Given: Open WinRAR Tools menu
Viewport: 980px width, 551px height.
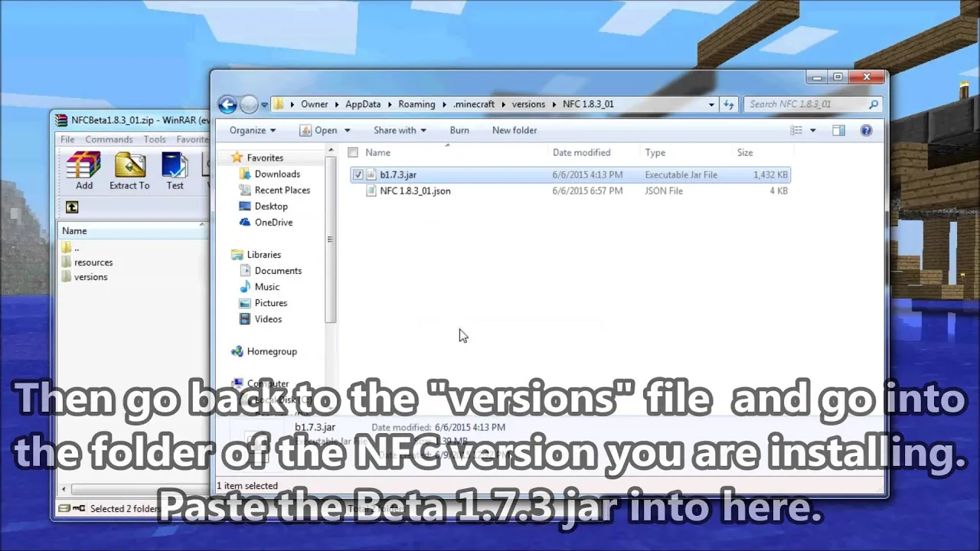Looking at the screenshot, I should (155, 139).
